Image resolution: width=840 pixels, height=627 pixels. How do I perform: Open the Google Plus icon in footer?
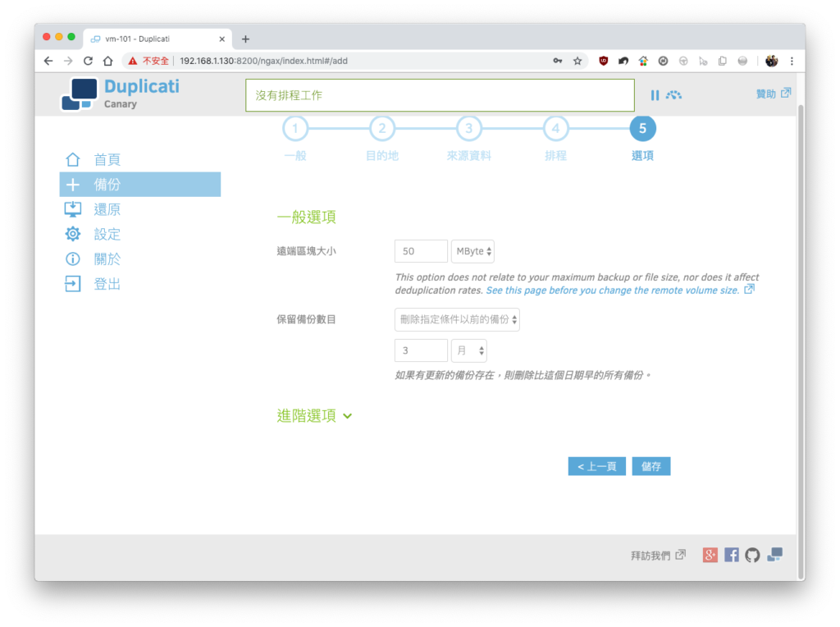click(x=710, y=555)
